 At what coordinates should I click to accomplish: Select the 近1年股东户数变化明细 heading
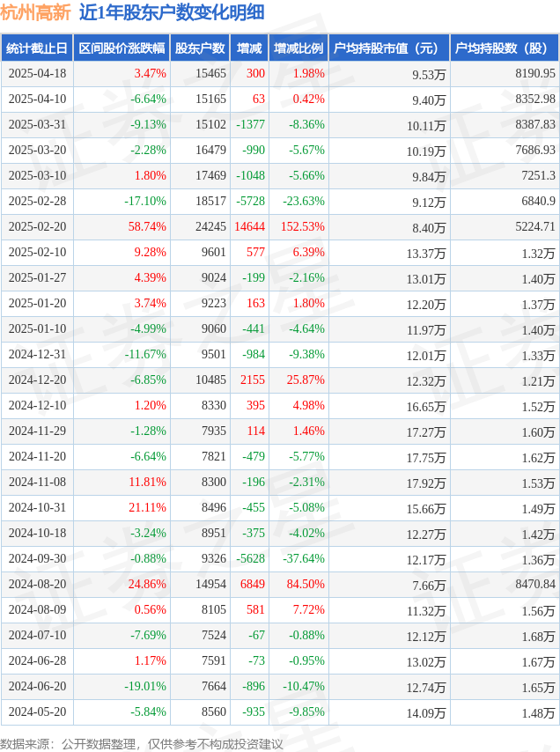172,12
